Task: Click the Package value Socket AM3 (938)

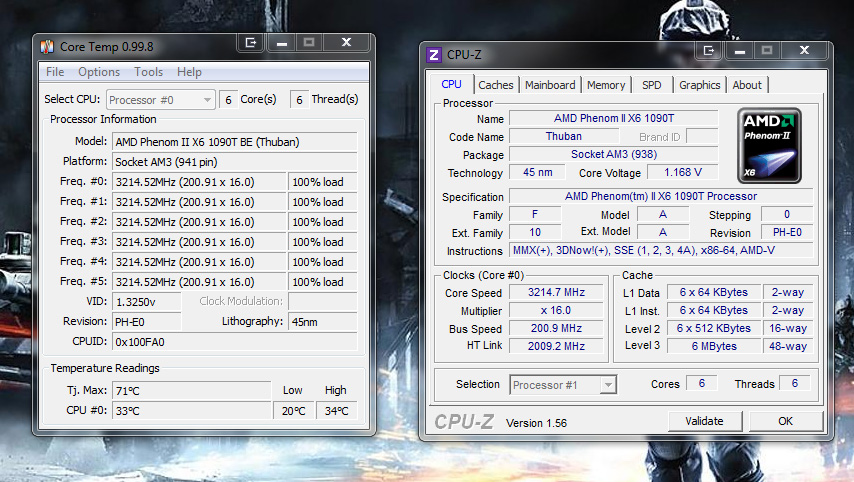Action: [x=614, y=154]
